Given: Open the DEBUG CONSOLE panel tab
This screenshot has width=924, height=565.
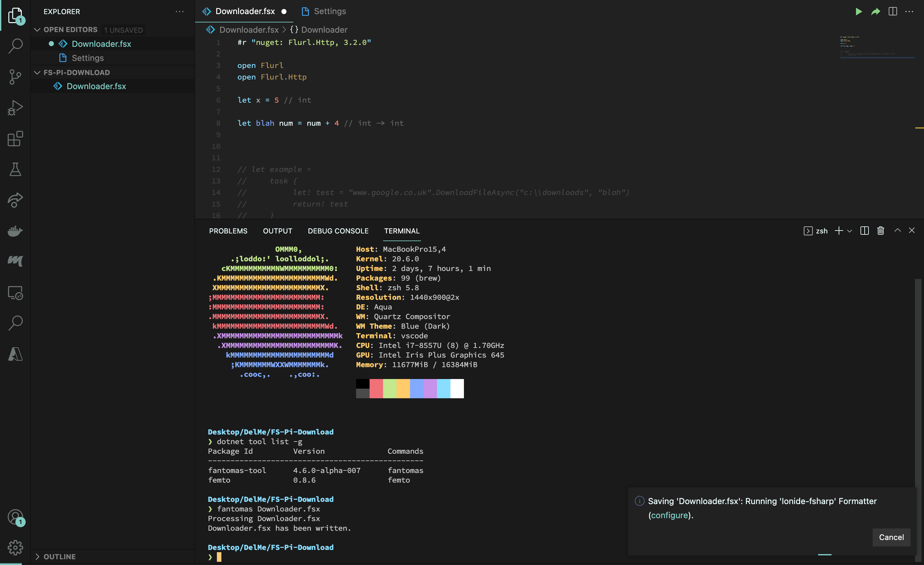Looking at the screenshot, I should point(338,231).
